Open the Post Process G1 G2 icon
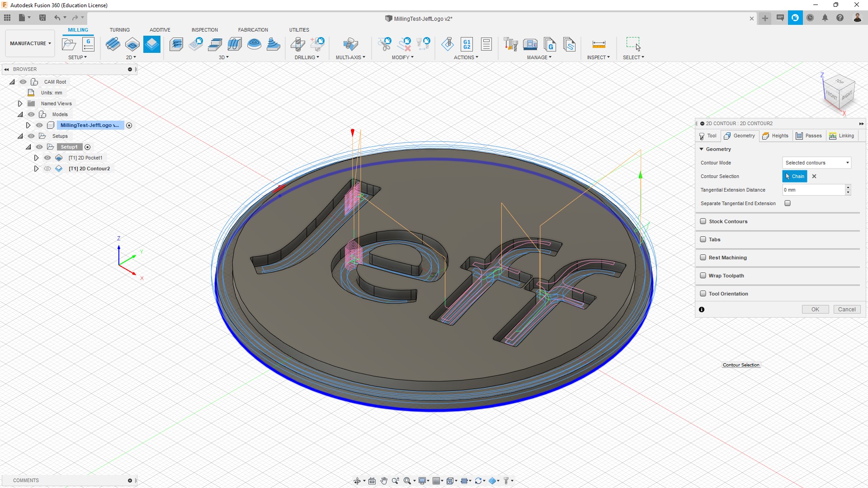 [467, 44]
